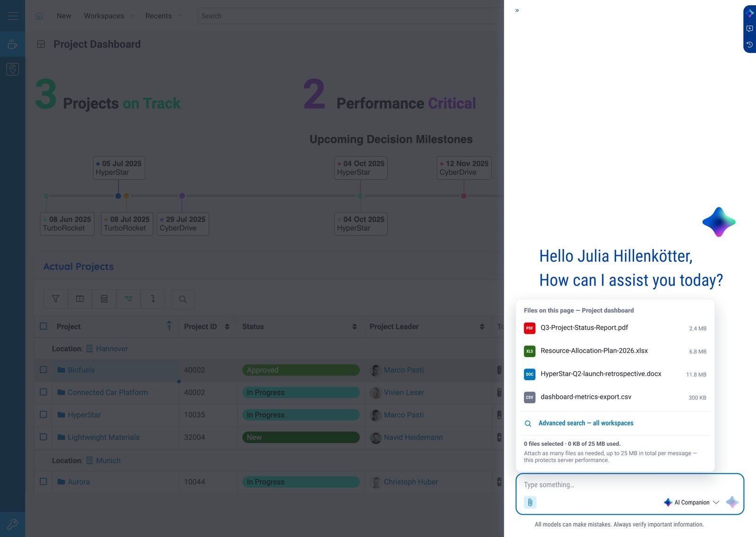The image size is (756, 537).
Task: Select Q3-Project-Status-Report.pdf file
Action: pos(615,328)
